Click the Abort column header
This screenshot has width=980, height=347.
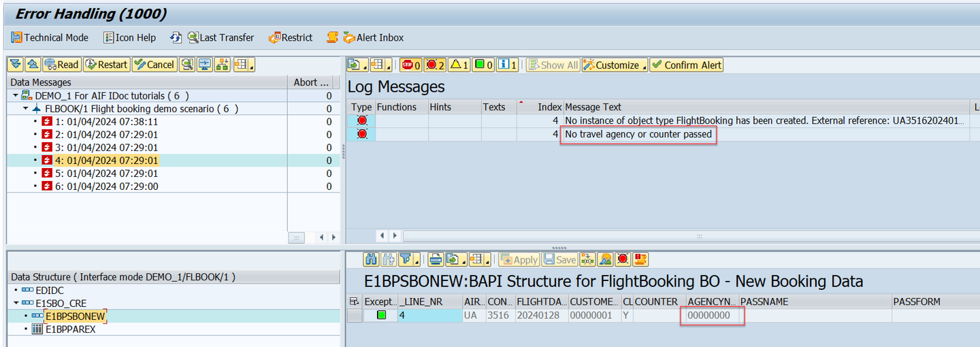click(312, 82)
